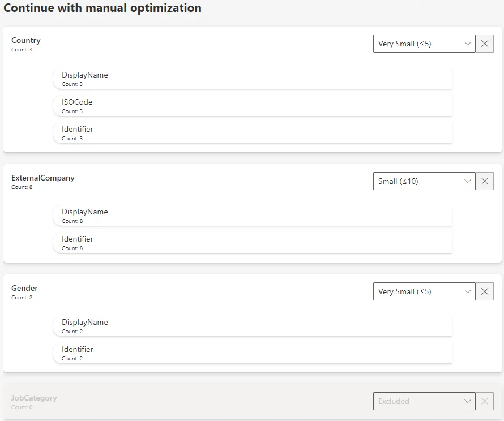Click the Country card title
This screenshot has height=421, width=504.
(x=26, y=41)
